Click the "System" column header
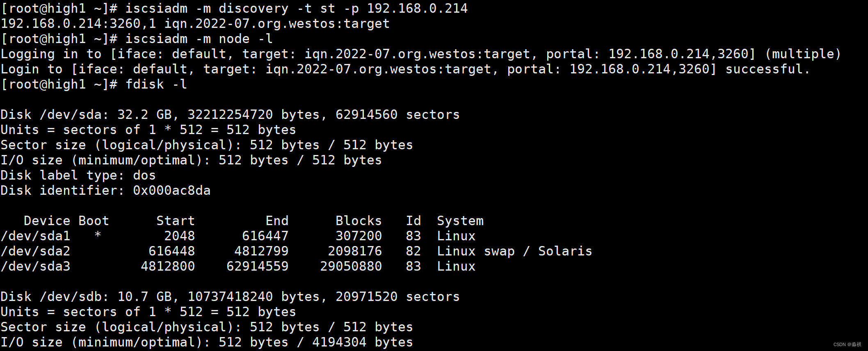This screenshot has height=351, width=868. (x=460, y=221)
